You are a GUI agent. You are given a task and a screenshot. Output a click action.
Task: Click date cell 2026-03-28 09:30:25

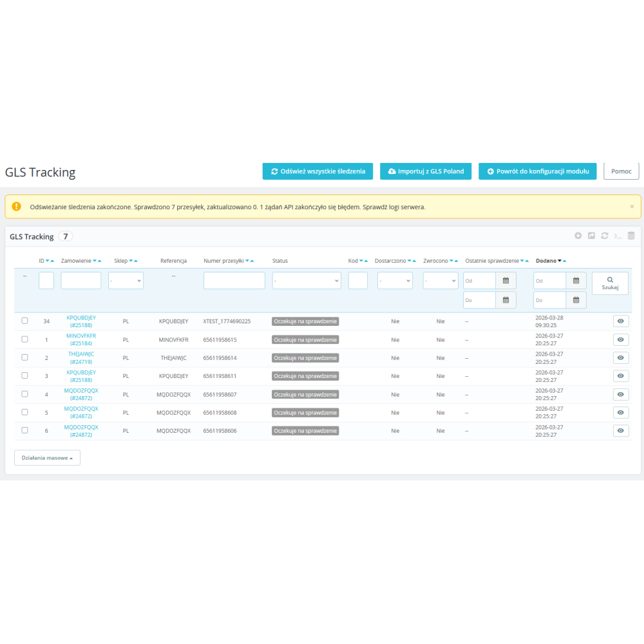pyautogui.click(x=549, y=321)
